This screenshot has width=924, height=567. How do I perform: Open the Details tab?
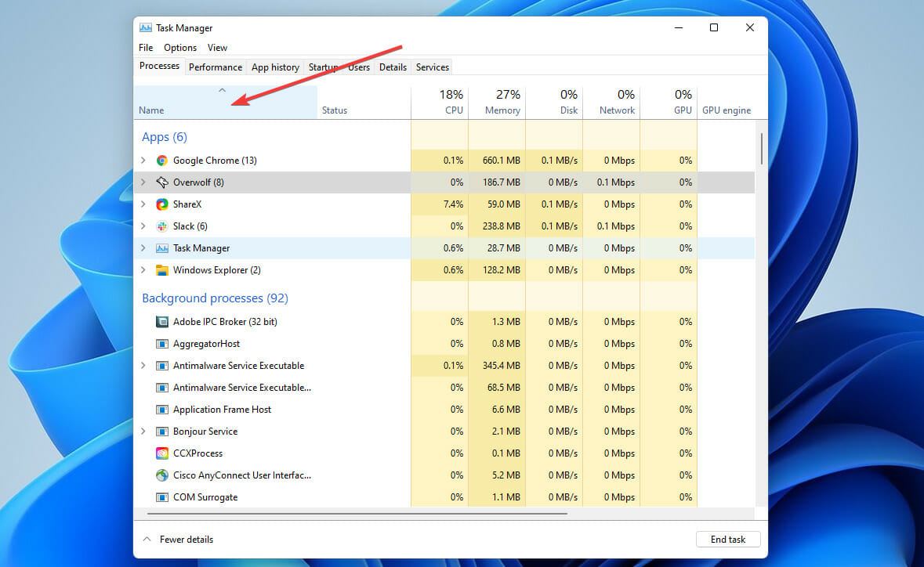coord(393,67)
